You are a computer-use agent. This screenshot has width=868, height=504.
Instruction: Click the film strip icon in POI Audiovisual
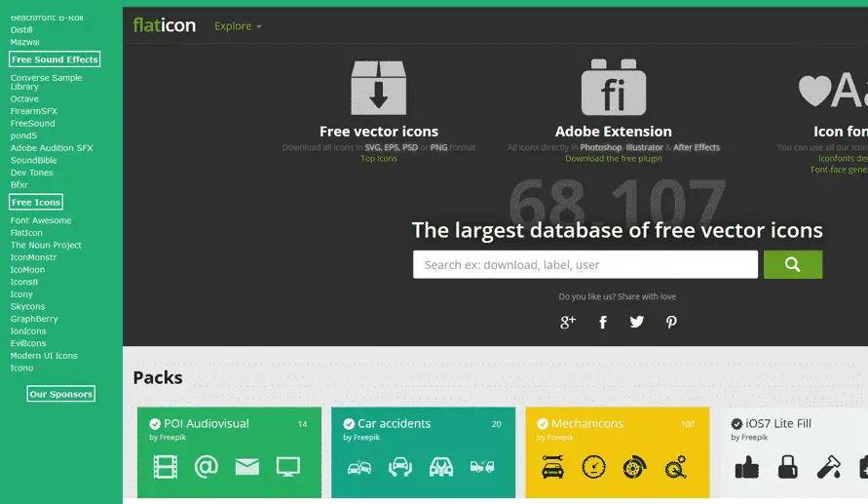click(x=165, y=467)
